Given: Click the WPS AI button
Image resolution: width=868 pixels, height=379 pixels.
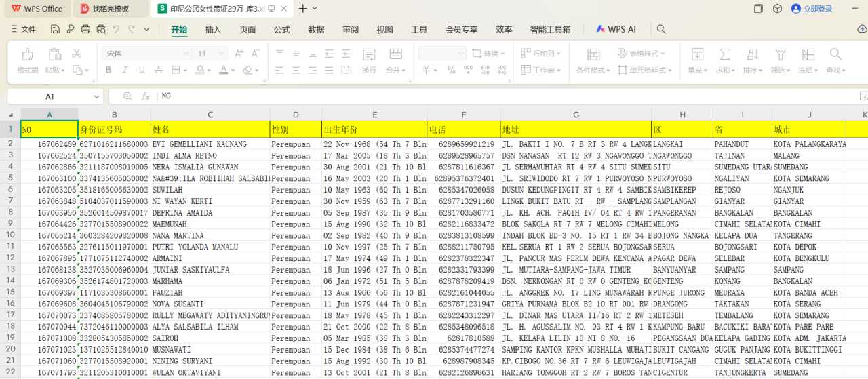Looking at the screenshot, I should pos(616,29).
